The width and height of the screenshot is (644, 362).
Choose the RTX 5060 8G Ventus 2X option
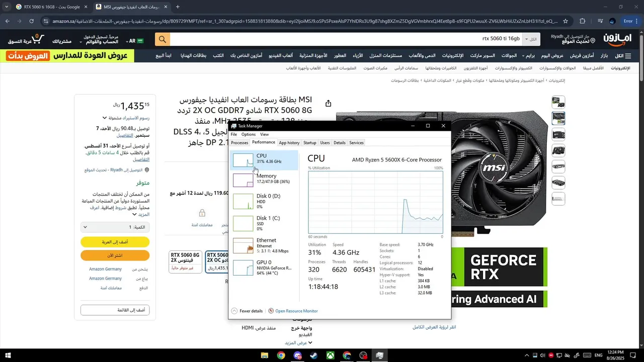185,261
